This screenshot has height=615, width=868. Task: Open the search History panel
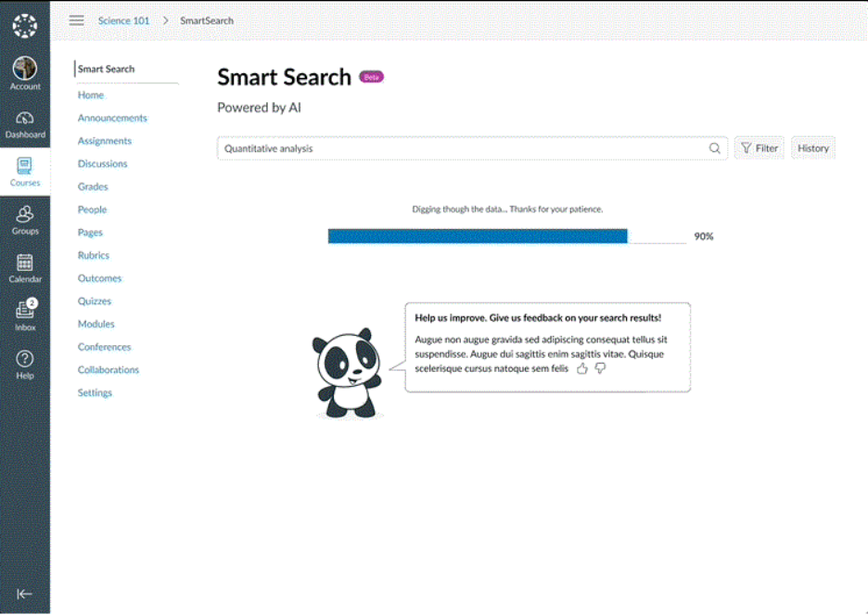coord(813,148)
